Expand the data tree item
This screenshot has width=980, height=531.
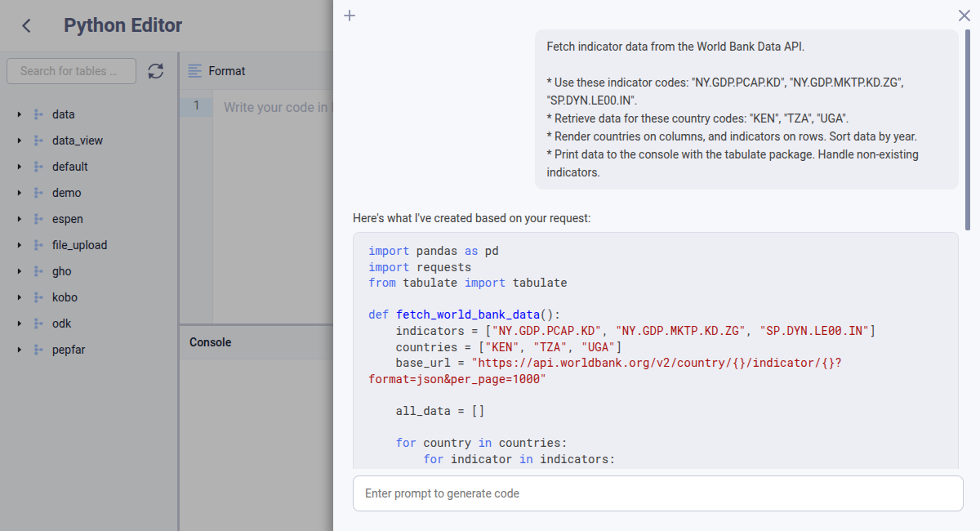click(x=19, y=114)
